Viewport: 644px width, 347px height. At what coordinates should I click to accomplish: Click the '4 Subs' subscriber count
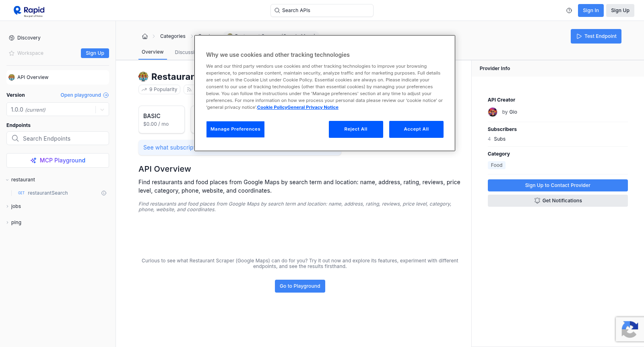coord(497,139)
